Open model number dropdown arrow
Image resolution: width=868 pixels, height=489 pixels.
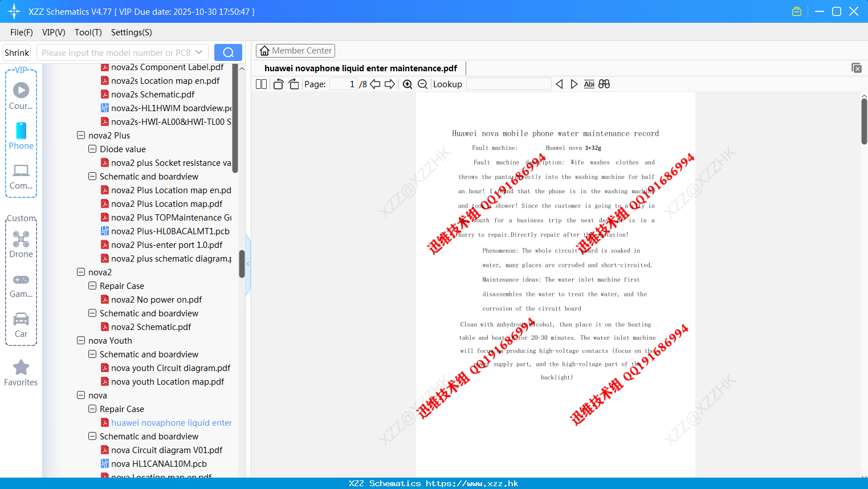point(199,52)
